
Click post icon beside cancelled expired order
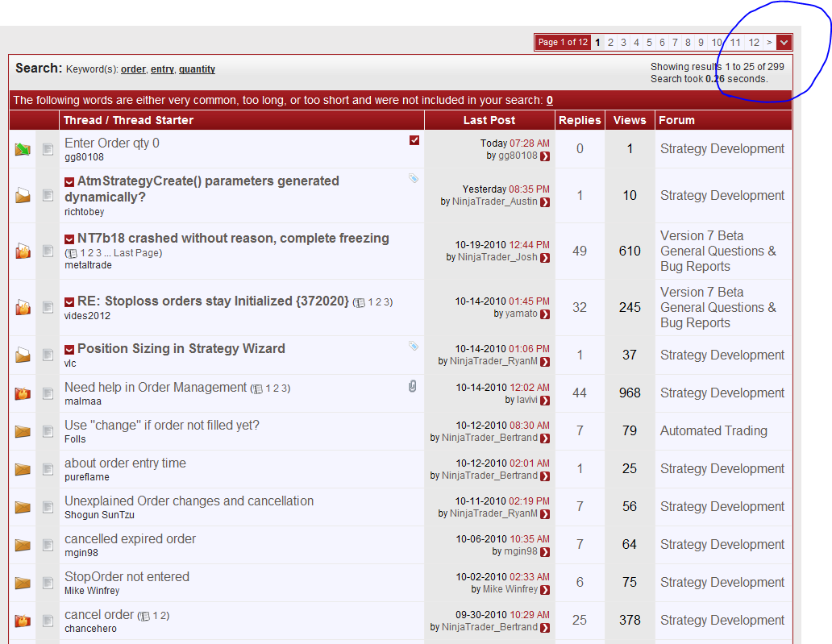pyautogui.click(x=48, y=545)
